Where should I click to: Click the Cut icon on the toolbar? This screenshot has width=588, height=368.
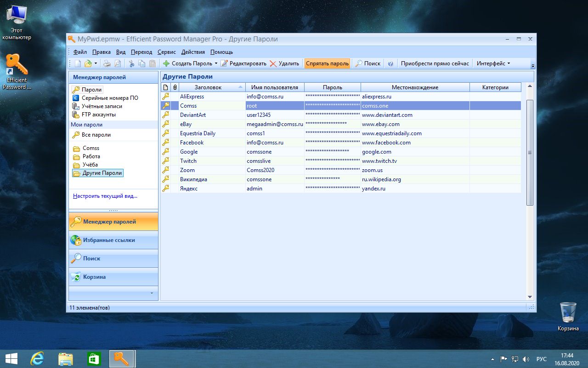coord(131,63)
